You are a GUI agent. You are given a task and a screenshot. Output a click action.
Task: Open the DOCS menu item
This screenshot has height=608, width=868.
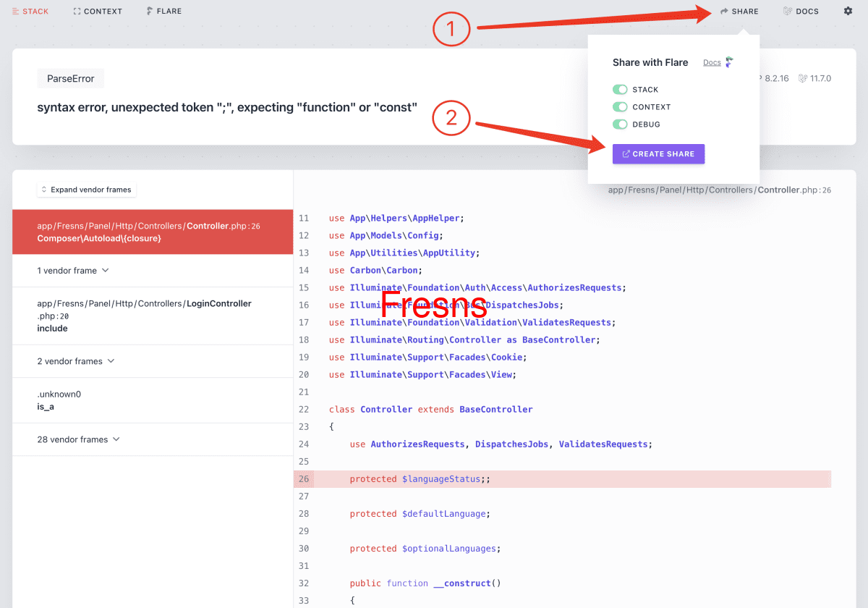point(801,11)
